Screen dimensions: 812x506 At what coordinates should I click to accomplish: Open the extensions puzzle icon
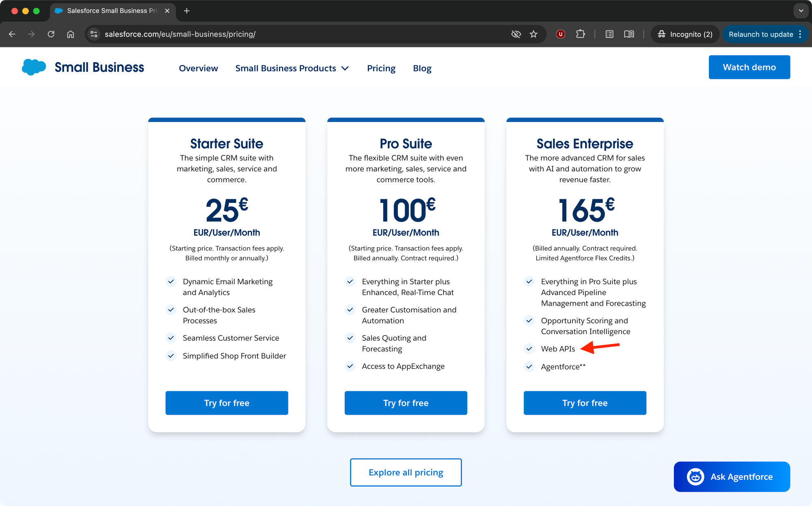(581, 34)
